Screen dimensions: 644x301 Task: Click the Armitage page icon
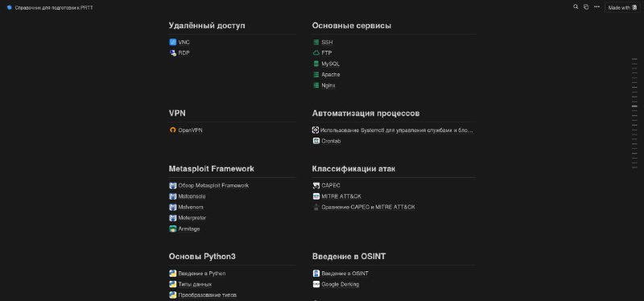tap(172, 229)
